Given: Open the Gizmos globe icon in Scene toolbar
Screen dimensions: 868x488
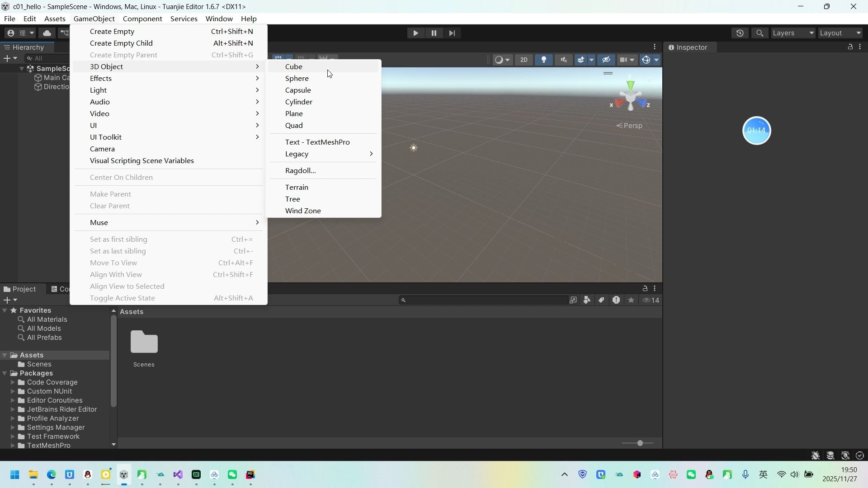Looking at the screenshot, I should 646,60.
